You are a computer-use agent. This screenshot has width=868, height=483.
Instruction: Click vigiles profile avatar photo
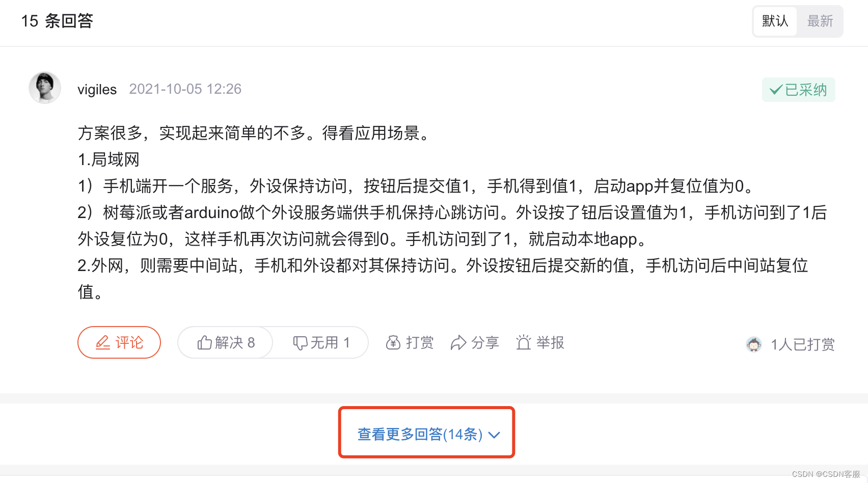pyautogui.click(x=45, y=88)
